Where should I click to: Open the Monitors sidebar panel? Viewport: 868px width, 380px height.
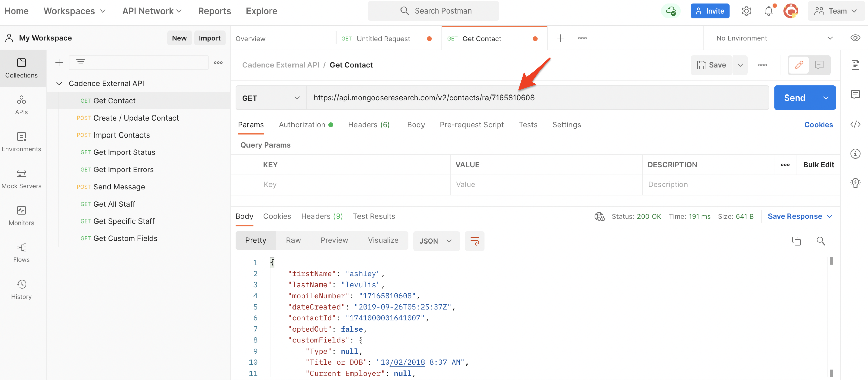tap(21, 215)
